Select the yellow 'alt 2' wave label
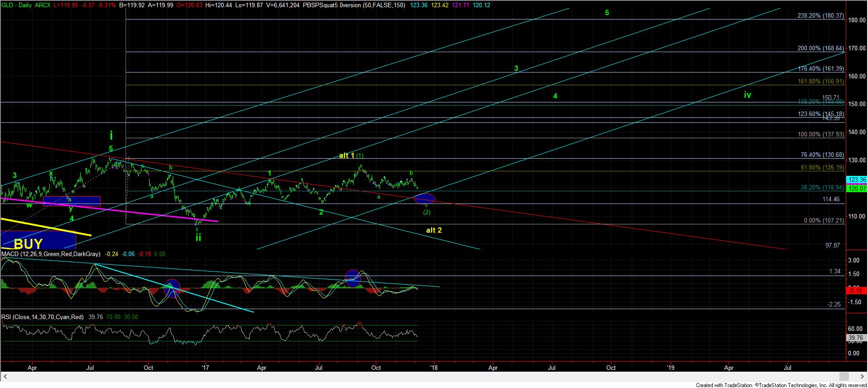Viewport: 868px width, 388px height. point(434,230)
